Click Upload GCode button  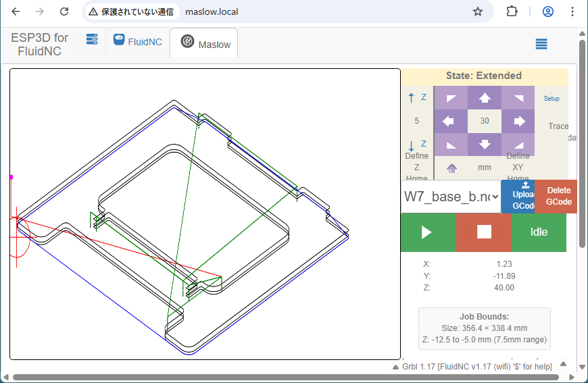click(x=518, y=197)
